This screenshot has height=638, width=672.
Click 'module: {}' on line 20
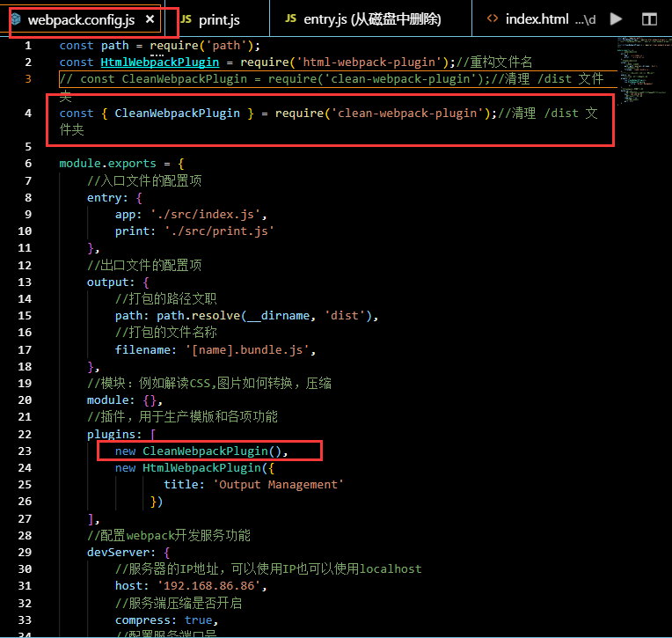(121, 400)
